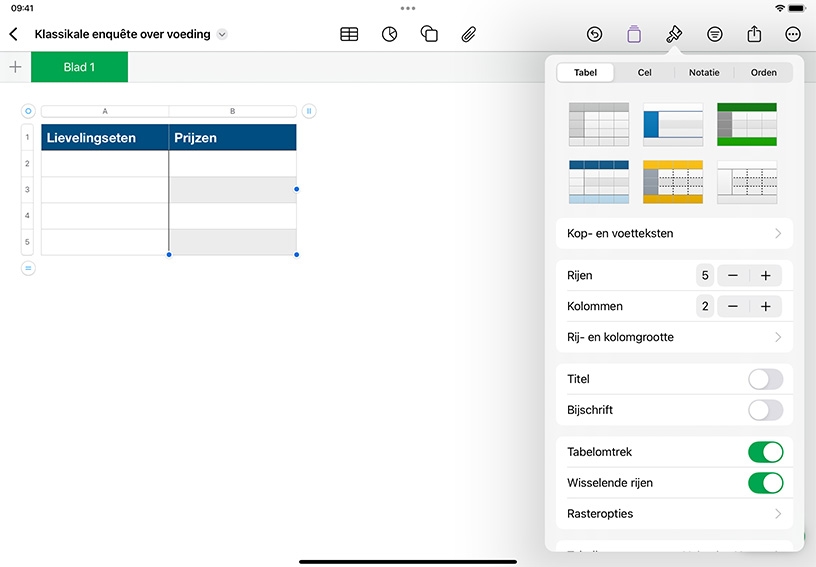This screenshot has width=816, height=567.
Task: Choose the plain dotted table style
Action: (x=747, y=182)
